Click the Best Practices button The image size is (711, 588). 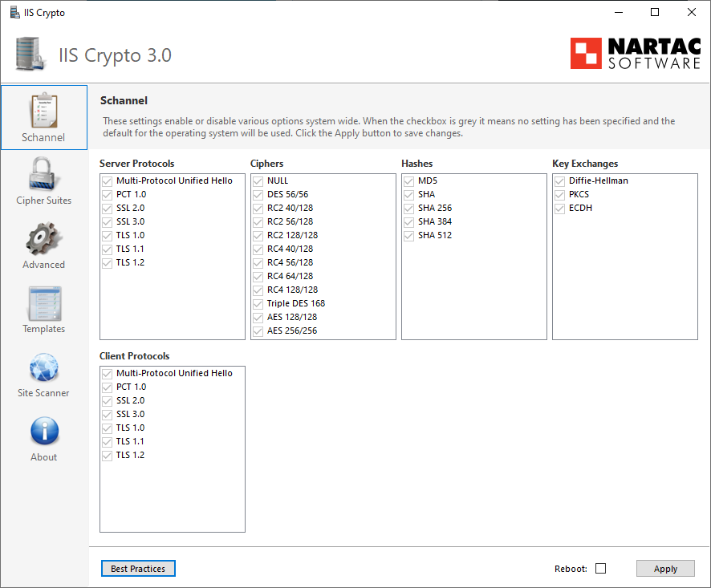point(137,568)
